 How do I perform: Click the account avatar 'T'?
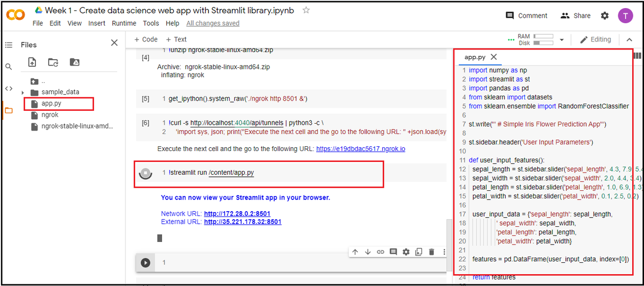pos(625,16)
